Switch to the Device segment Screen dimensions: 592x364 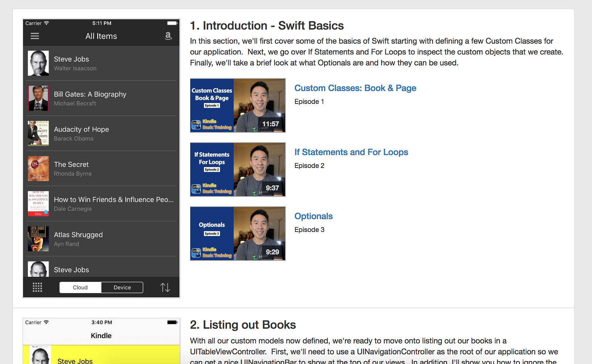pyautogui.click(x=122, y=287)
